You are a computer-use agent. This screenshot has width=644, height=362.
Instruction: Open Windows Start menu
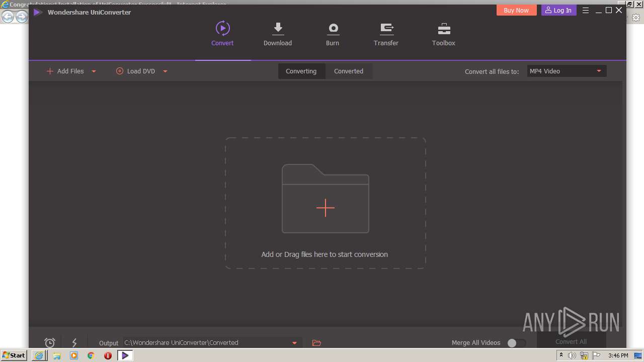(x=14, y=355)
